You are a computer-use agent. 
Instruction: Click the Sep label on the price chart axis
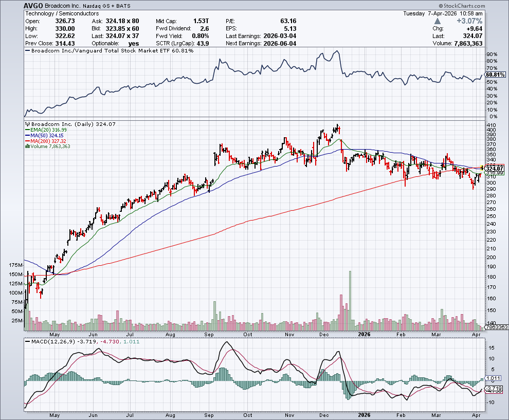pyautogui.click(x=209, y=334)
